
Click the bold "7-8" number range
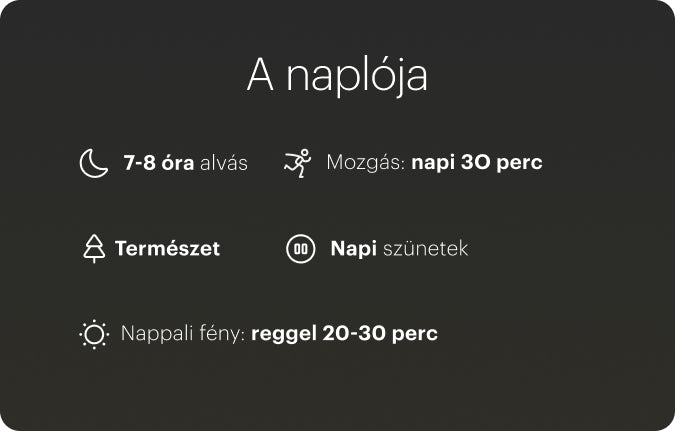pyautogui.click(x=140, y=162)
